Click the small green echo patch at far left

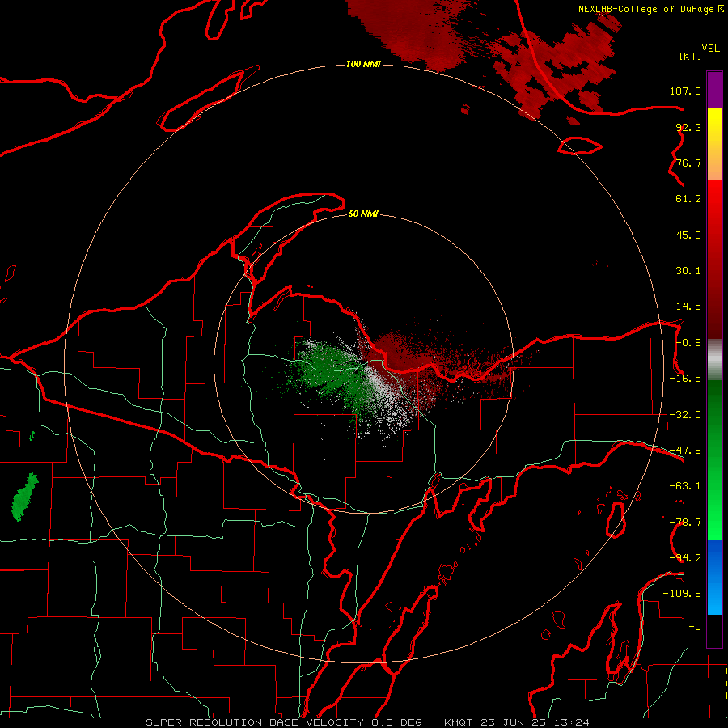(x=24, y=497)
